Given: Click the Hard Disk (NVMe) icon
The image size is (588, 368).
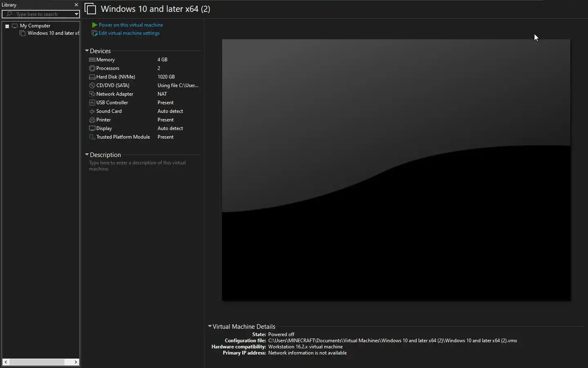Looking at the screenshot, I should tap(92, 77).
